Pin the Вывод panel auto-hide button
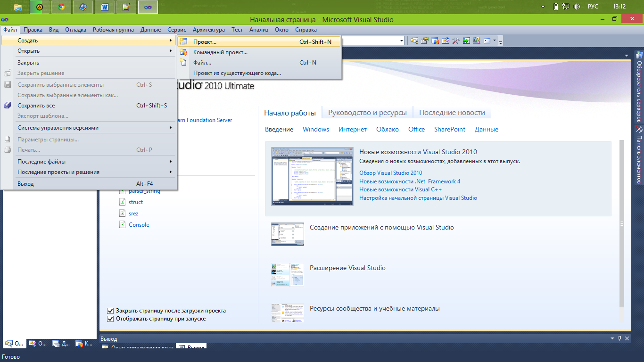This screenshot has width=644, height=362. point(620,338)
